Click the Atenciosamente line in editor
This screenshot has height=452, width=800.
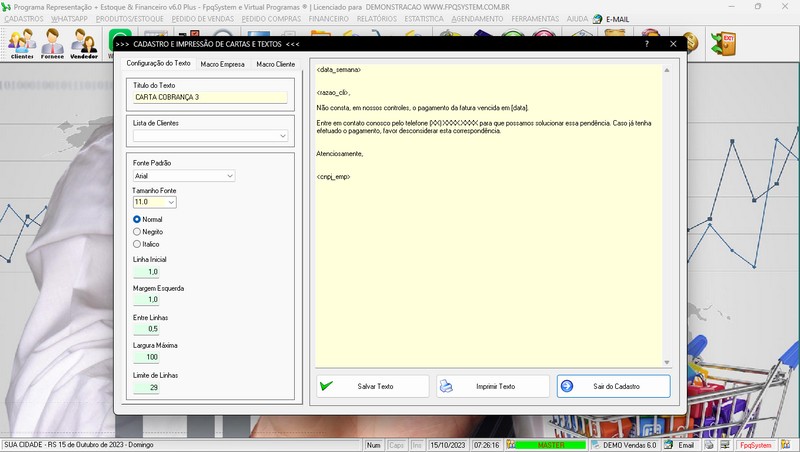339,154
